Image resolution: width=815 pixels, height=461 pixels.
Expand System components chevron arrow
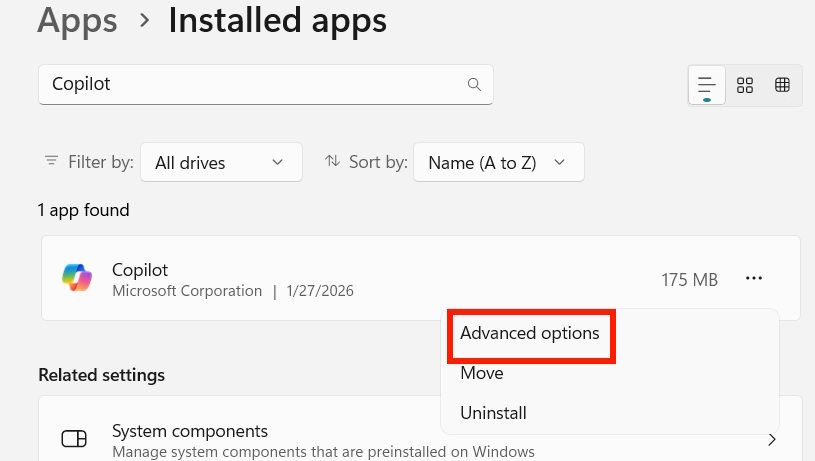(x=772, y=439)
